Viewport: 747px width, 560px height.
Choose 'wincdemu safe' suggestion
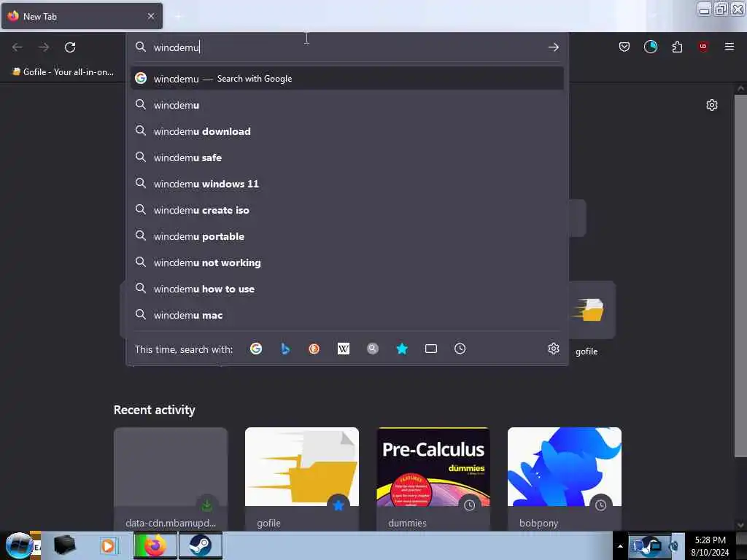347,157
